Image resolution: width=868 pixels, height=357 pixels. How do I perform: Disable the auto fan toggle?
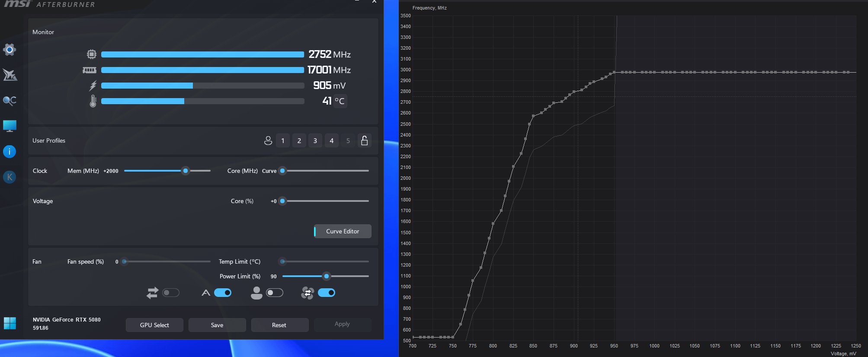(x=223, y=293)
